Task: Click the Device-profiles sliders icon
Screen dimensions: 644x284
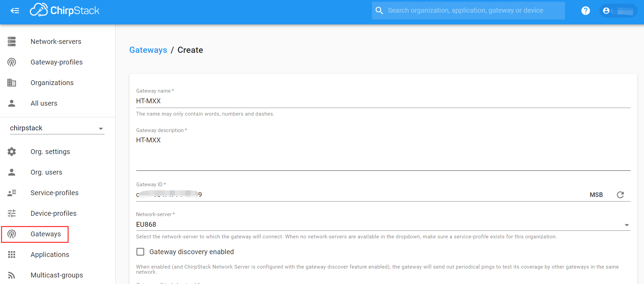Action: tap(12, 213)
